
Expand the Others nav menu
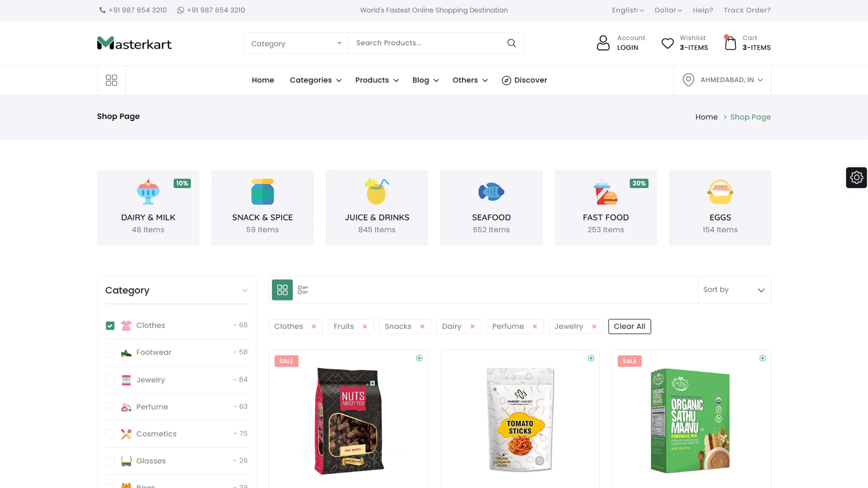(x=470, y=80)
